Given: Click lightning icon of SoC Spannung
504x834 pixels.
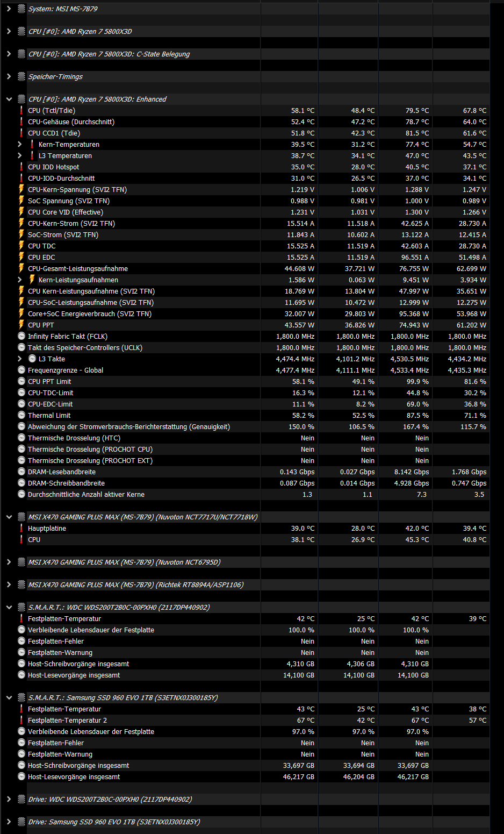Looking at the screenshot, I should 21,201.
